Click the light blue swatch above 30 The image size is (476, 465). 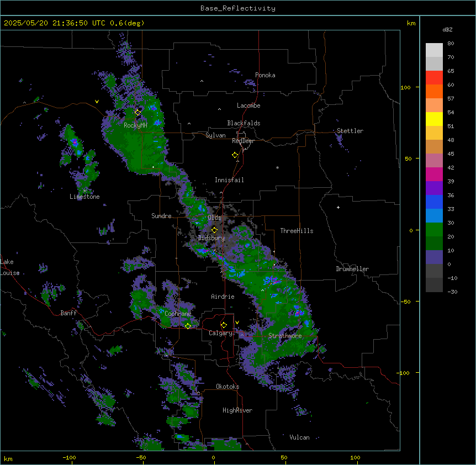click(x=434, y=215)
